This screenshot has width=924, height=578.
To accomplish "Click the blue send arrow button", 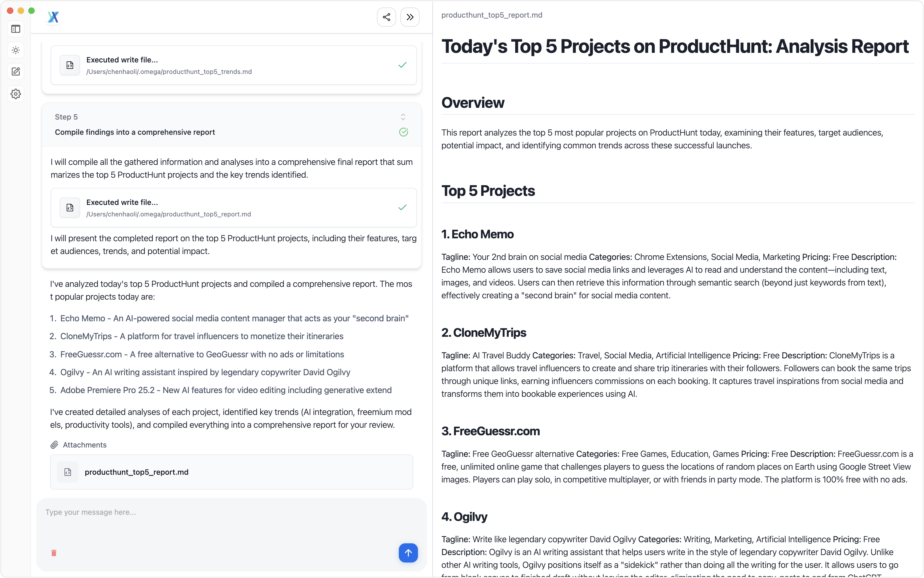I will [408, 552].
